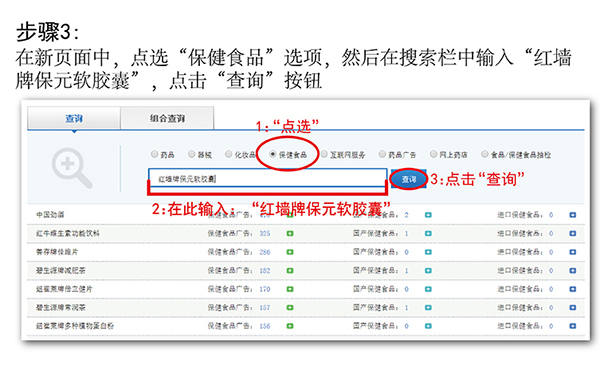Choose the 化妆品 radio button
This screenshot has width=600, height=368.
228,154
